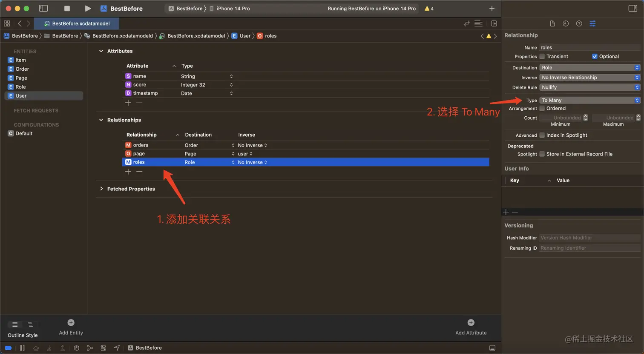Switch to hierarchical outline style

30,324
